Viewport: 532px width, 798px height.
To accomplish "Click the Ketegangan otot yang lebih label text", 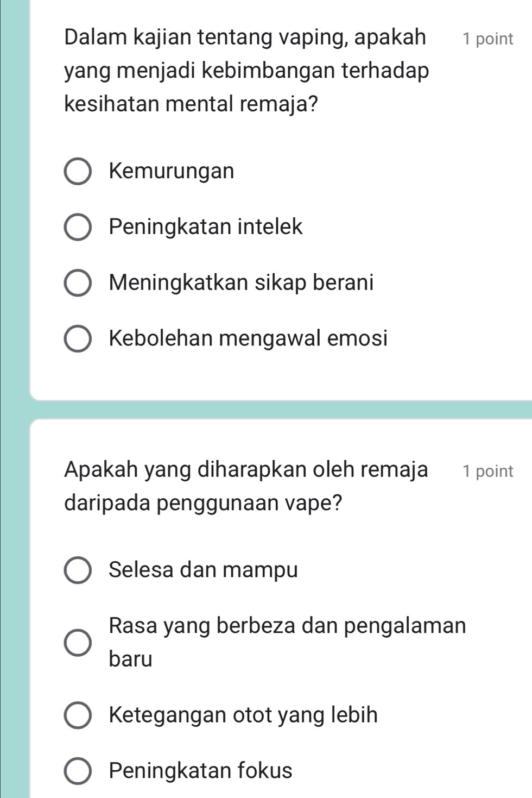I will (x=243, y=715).
